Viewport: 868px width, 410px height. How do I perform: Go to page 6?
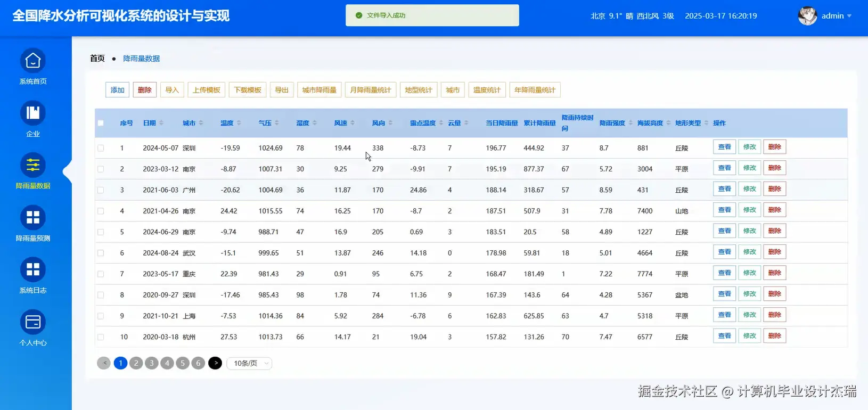(x=198, y=363)
